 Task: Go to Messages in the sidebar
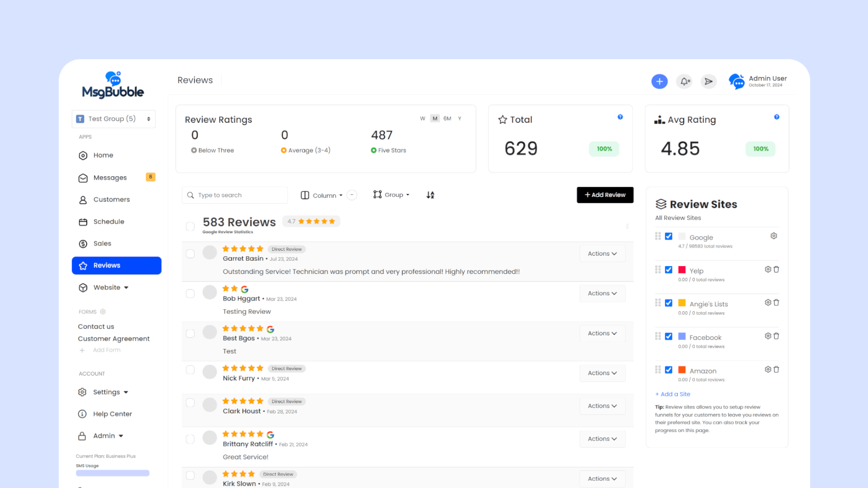click(110, 178)
